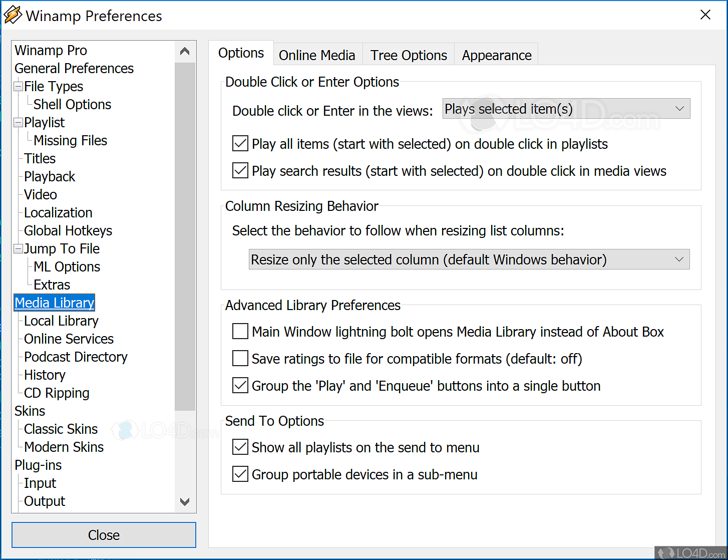
Task: Click the preferences tree scrollbar thumb
Action: pos(185,235)
